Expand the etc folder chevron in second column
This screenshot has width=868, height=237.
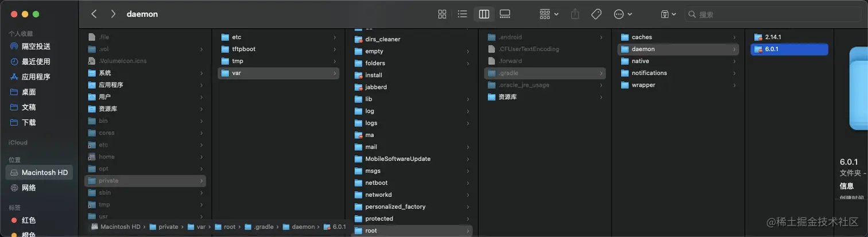(x=335, y=37)
